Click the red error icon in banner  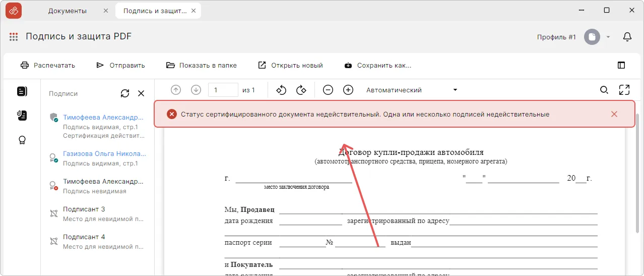click(172, 114)
